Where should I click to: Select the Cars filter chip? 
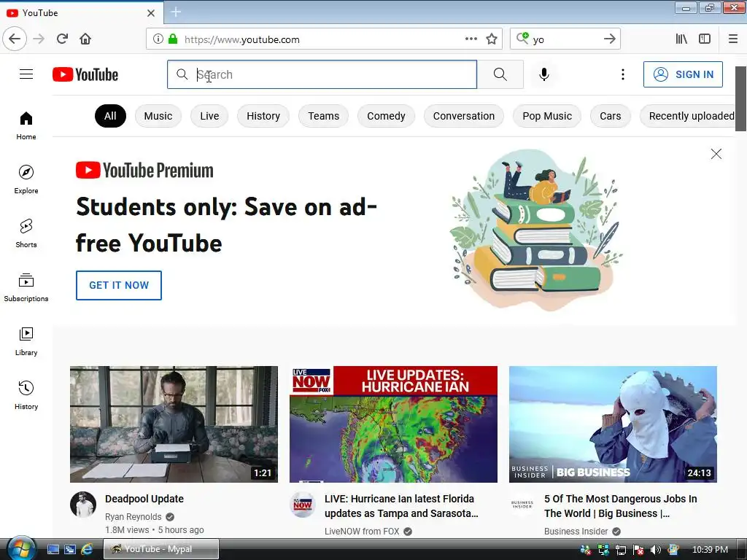tap(611, 116)
